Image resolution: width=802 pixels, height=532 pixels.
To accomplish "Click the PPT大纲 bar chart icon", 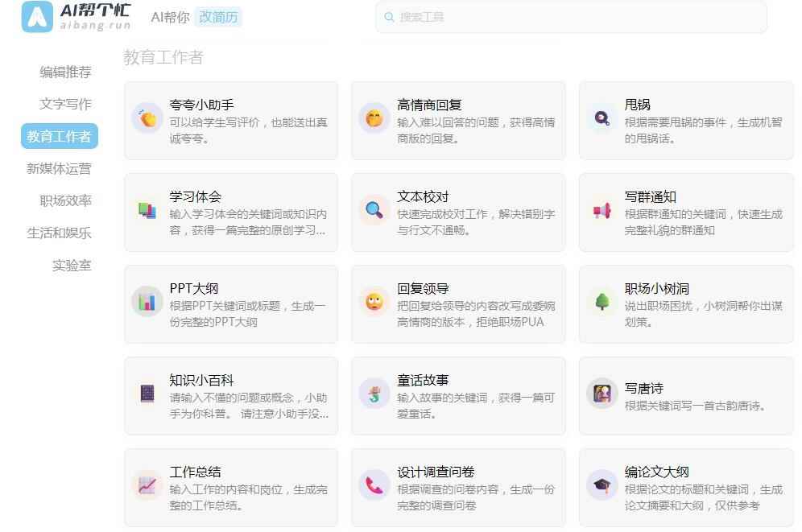I will coord(147,302).
